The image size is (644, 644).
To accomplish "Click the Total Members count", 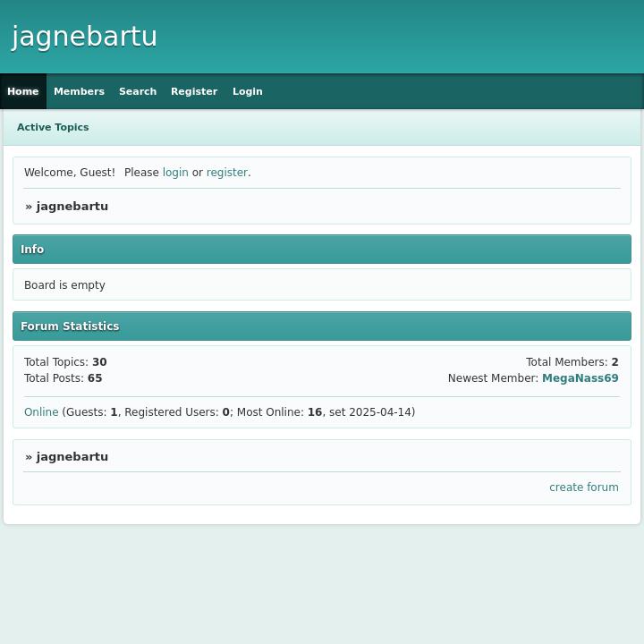I will point(614,362).
